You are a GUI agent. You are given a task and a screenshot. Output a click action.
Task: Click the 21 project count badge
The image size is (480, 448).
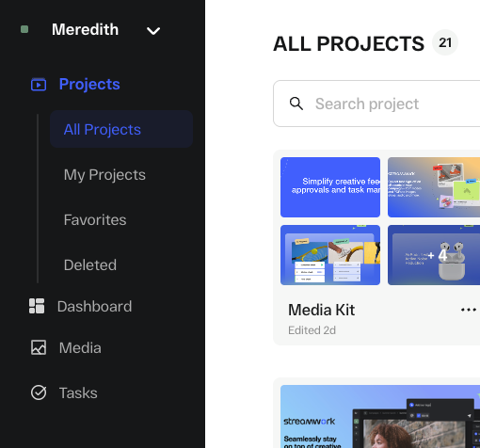pos(445,42)
